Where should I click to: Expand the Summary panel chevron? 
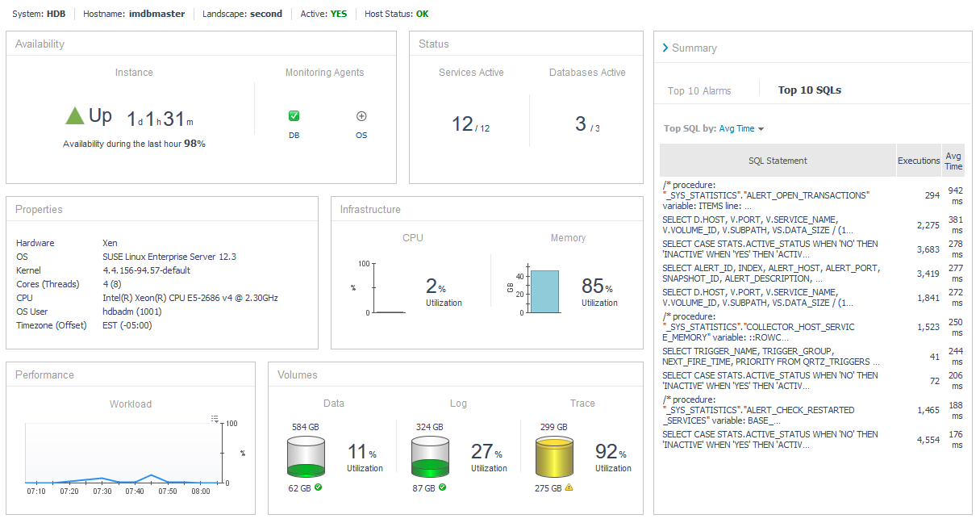click(665, 48)
